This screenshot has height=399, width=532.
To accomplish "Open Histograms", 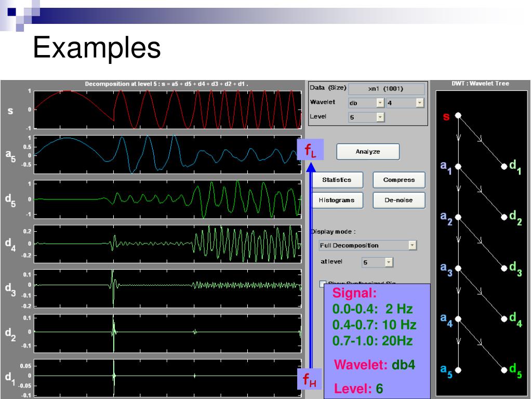I will pyautogui.click(x=337, y=200).
